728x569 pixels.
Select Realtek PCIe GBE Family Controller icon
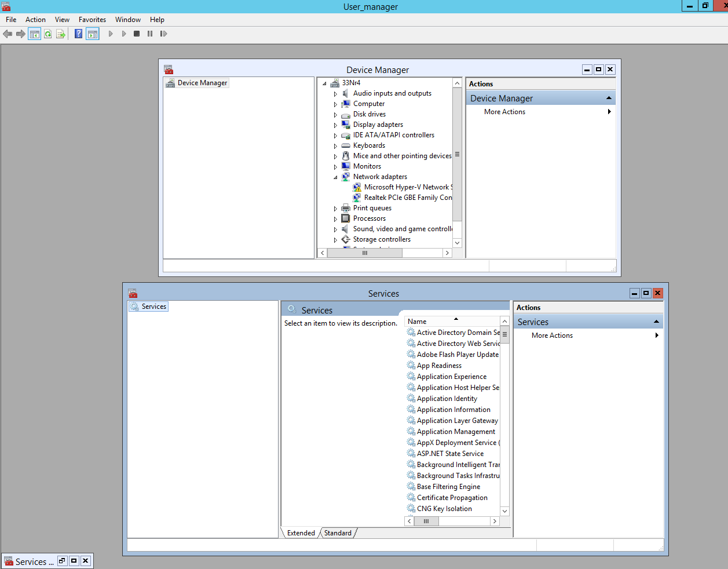pos(357,198)
